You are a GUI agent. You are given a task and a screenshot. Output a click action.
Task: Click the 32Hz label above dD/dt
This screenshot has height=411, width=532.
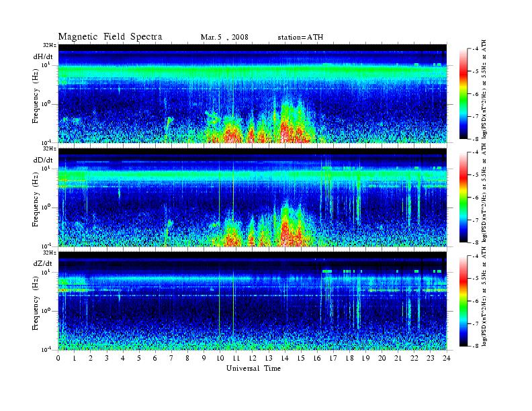(x=50, y=149)
